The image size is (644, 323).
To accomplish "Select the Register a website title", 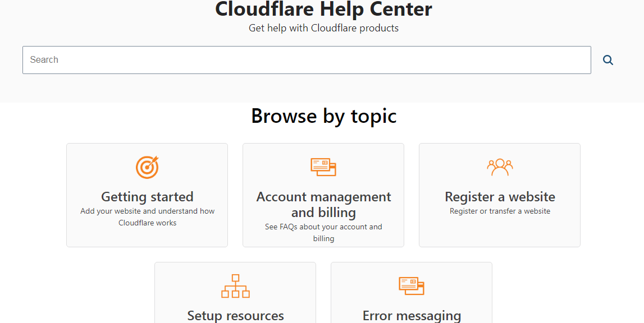I will pyautogui.click(x=500, y=197).
